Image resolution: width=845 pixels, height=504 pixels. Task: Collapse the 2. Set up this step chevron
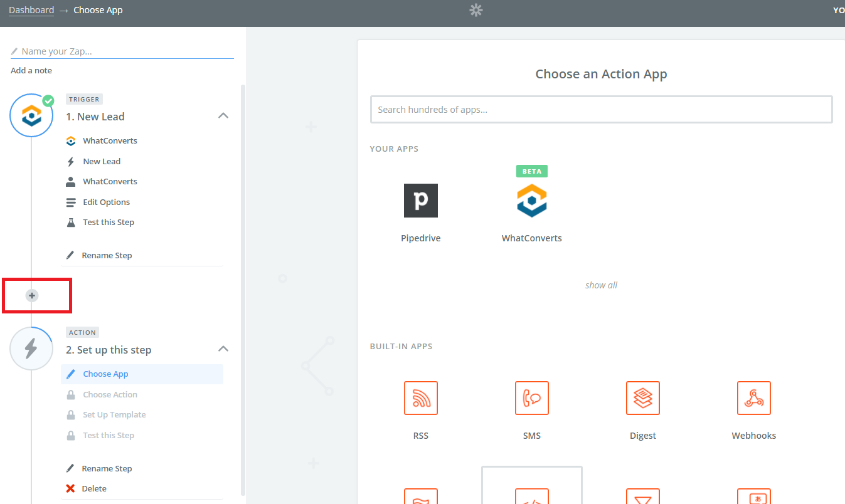click(x=223, y=349)
